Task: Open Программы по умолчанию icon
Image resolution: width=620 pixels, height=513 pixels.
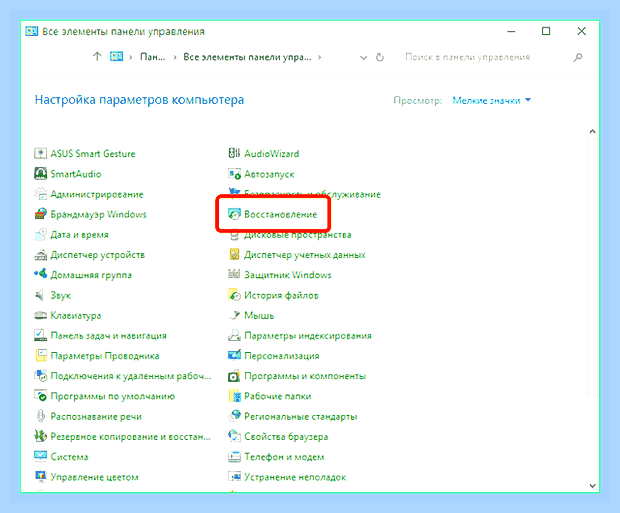Action: click(x=40, y=396)
